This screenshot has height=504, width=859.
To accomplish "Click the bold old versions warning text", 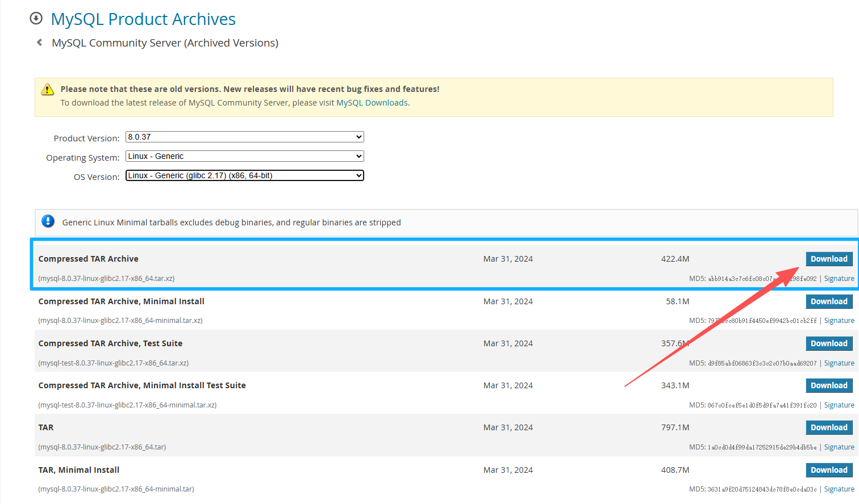I will click(x=250, y=89).
